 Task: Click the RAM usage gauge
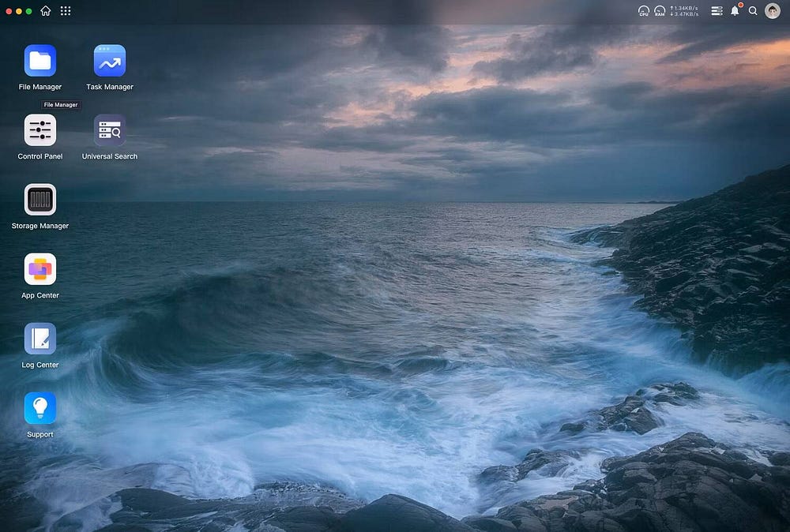pos(660,11)
